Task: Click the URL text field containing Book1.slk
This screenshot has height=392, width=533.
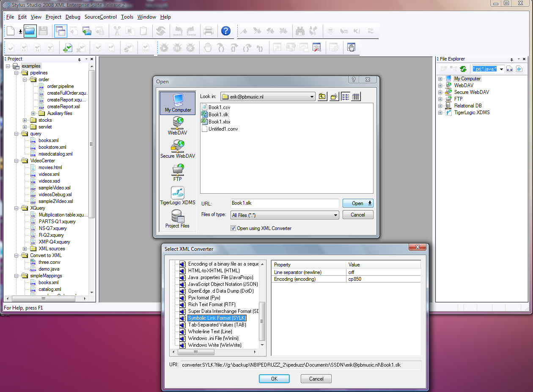Action: (285, 203)
